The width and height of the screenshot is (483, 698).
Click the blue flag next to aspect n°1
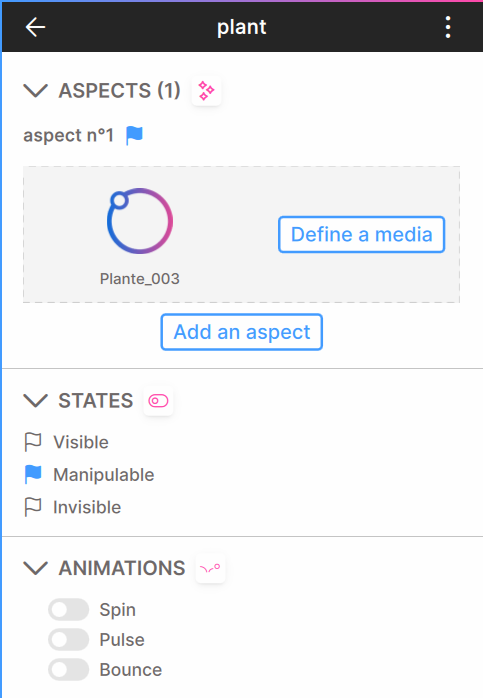click(x=134, y=135)
